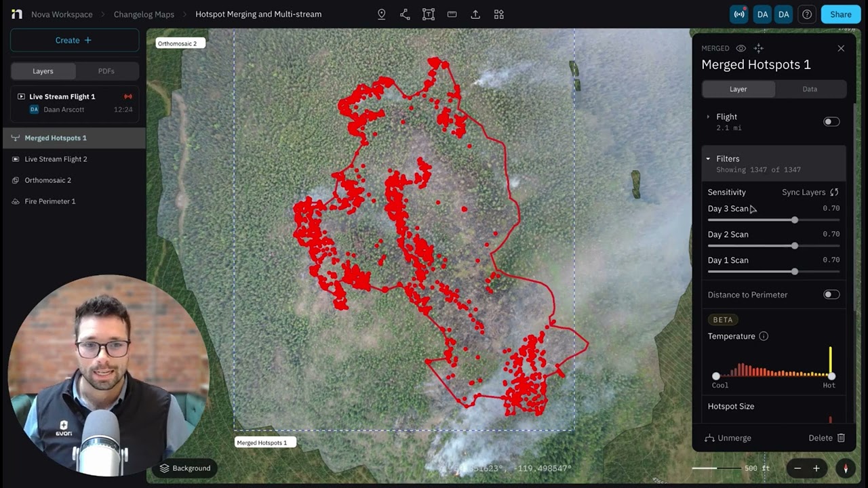Select the Fire Perimeter 1 layer
The width and height of the screenshot is (868, 488).
tap(73, 201)
